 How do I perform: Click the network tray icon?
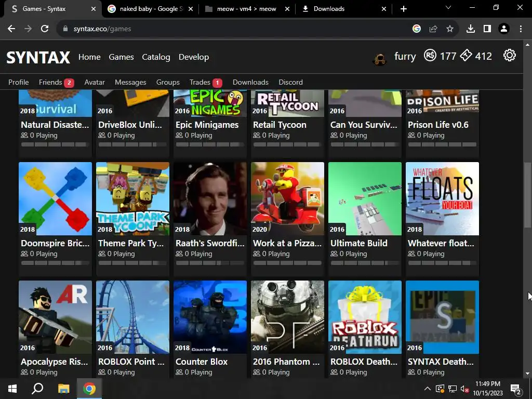[x=453, y=389]
